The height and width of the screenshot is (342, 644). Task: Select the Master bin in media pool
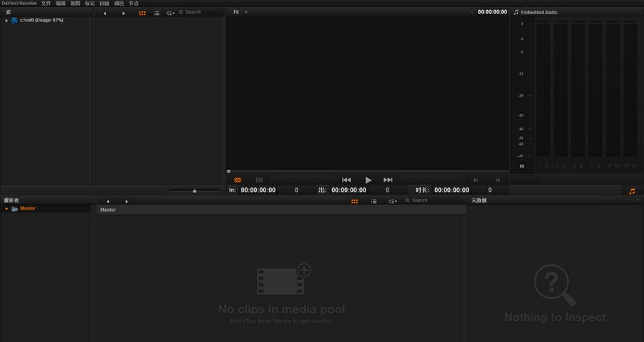pyautogui.click(x=27, y=209)
